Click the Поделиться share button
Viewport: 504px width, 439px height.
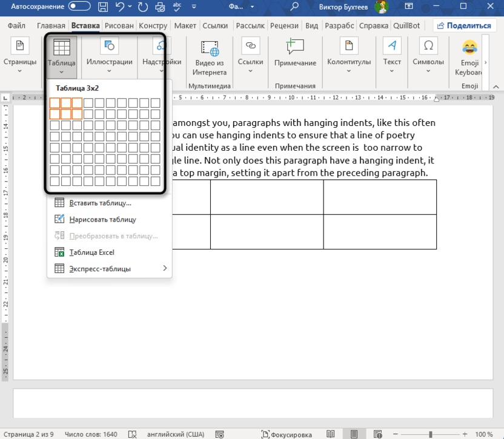tap(464, 25)
